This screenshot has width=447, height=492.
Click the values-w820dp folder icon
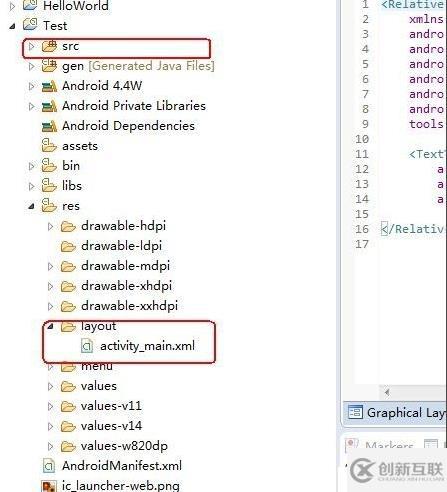68,447
